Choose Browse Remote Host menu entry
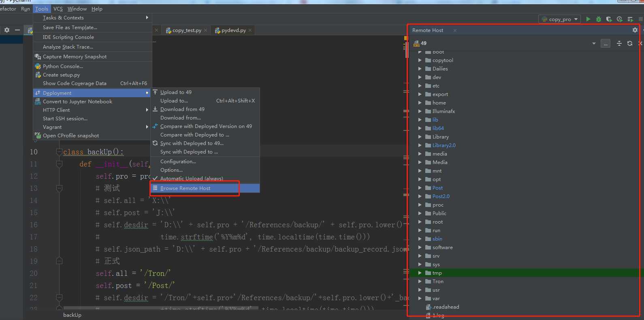 click(x=205, y=188)
